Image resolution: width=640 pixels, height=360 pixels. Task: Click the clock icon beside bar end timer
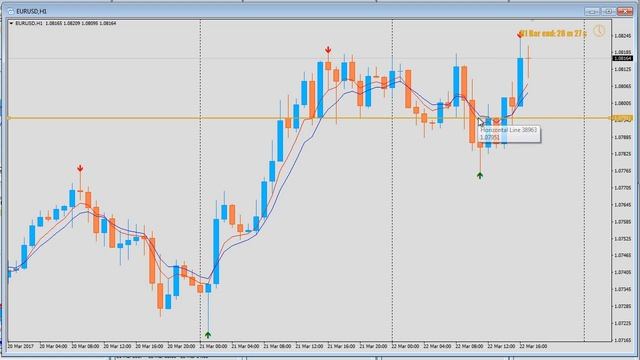pyautogui.click(x=599, y=31)
